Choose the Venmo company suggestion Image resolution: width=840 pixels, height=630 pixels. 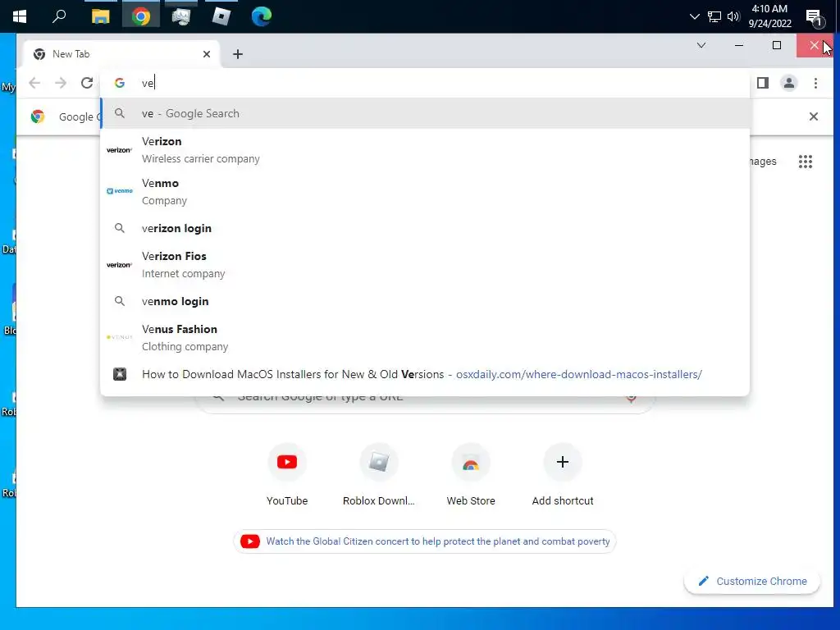coord(426,192)
